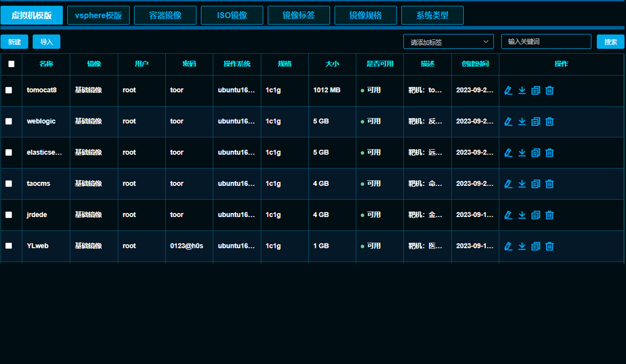The image size is (626, 364).
Task: Copy the tomocat8 template
Action: pyautogui.click(x=536, y=90)
